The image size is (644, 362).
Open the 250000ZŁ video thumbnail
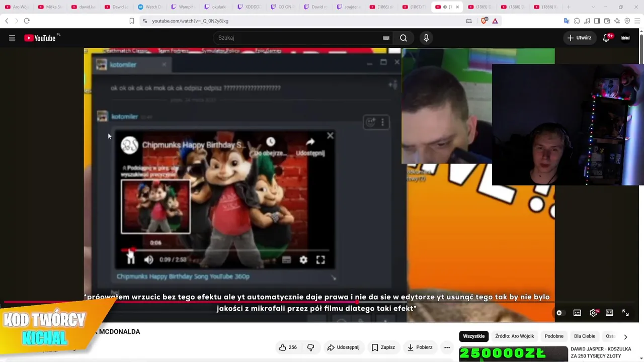[x=513, y=354]
